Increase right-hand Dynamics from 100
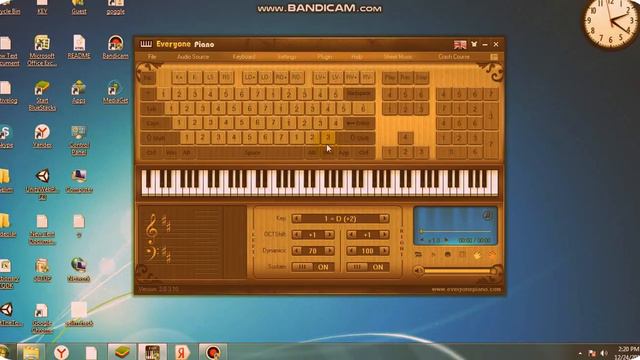The width and height of the screenshot is (640, 360). point(384,251)
